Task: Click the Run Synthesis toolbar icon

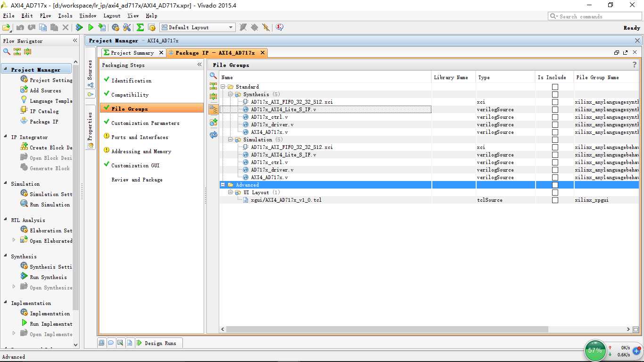Action: [x=79, y=27]
